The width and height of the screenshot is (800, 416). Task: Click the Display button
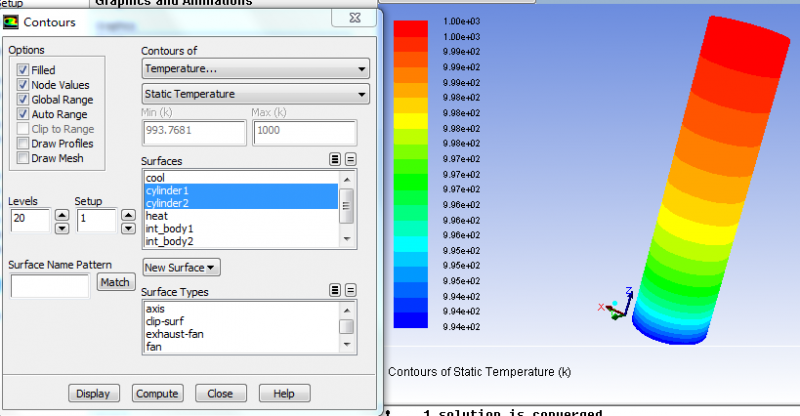coord(94,394)
